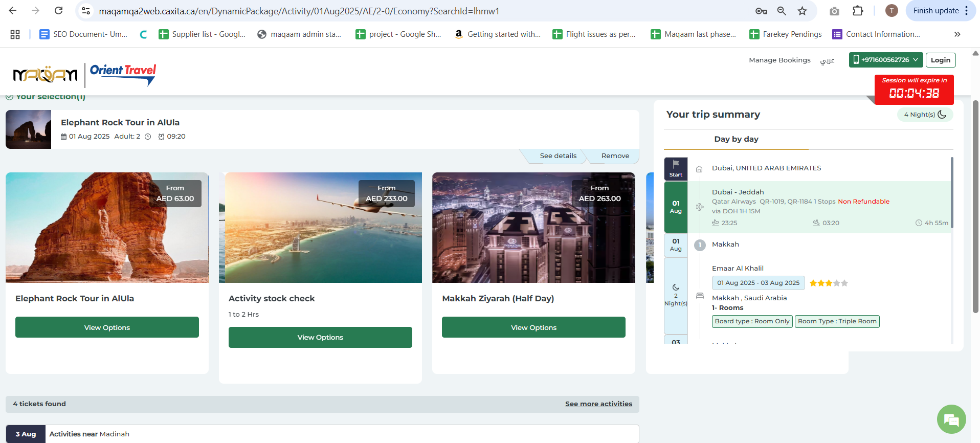View options for Makkah Ziyarah (Half Day)
The image size is (980, 443).
pos(533,327)
